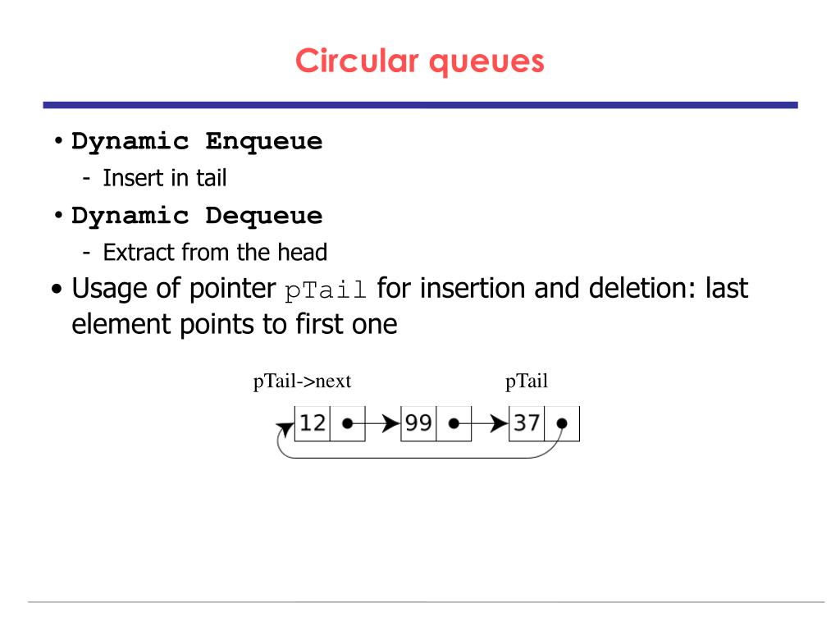Click the curved return arrowhead at node 12
Viewport: 840px width, 630px height.
coord(285,428)
